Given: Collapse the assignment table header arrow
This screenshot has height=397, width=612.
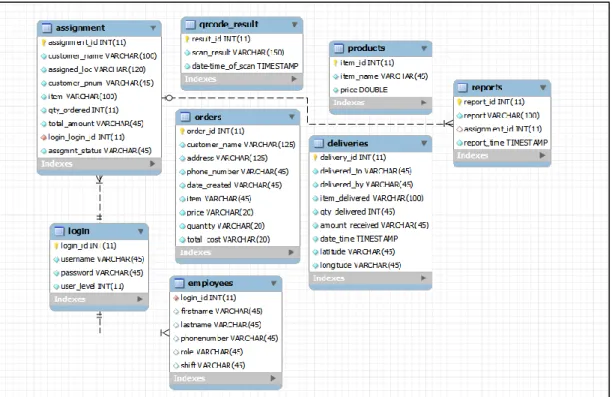Looking at the screenshot, I should coord(153,28).
